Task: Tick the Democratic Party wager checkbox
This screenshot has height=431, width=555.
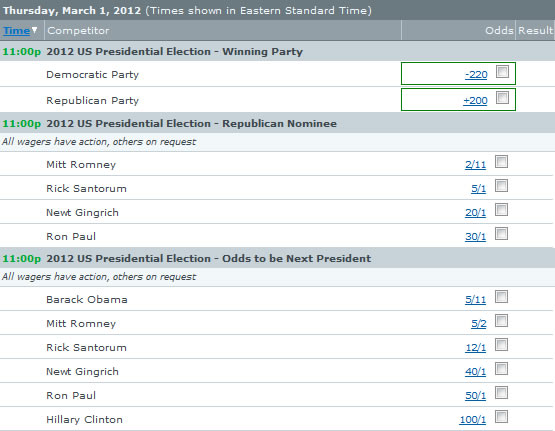Action: pos(502,71)
